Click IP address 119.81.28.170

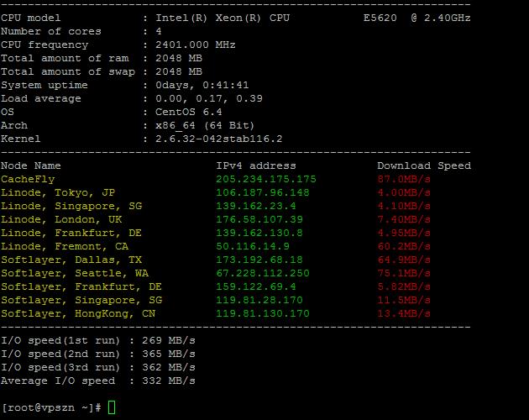click(x=259, y=301)
